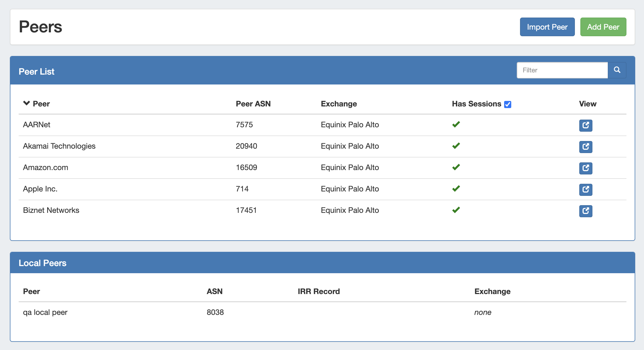Select the qa local peer row
The image size is (644, 350).
[45, 312]
